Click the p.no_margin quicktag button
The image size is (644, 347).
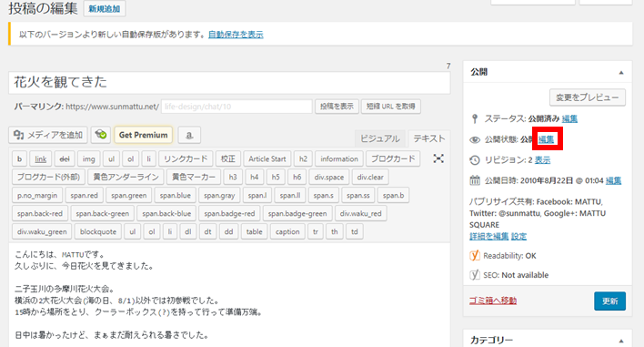pos(37,195)
